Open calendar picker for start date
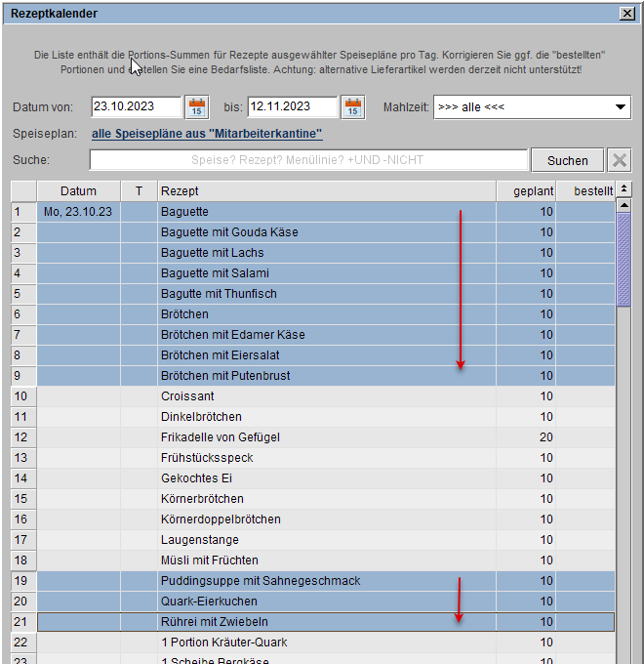The height and width of the screenshot is (664, 644). 197,106
